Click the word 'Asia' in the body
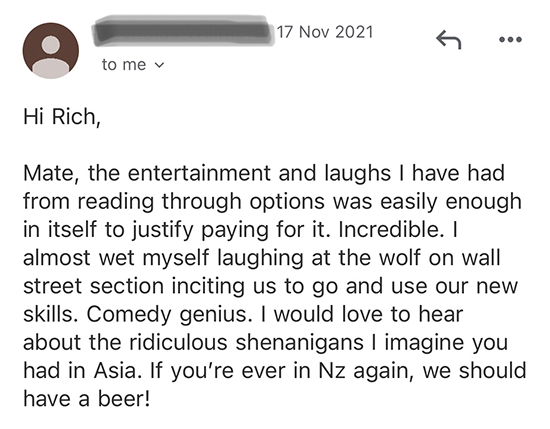The image size is (550, 429). (115, 371)
